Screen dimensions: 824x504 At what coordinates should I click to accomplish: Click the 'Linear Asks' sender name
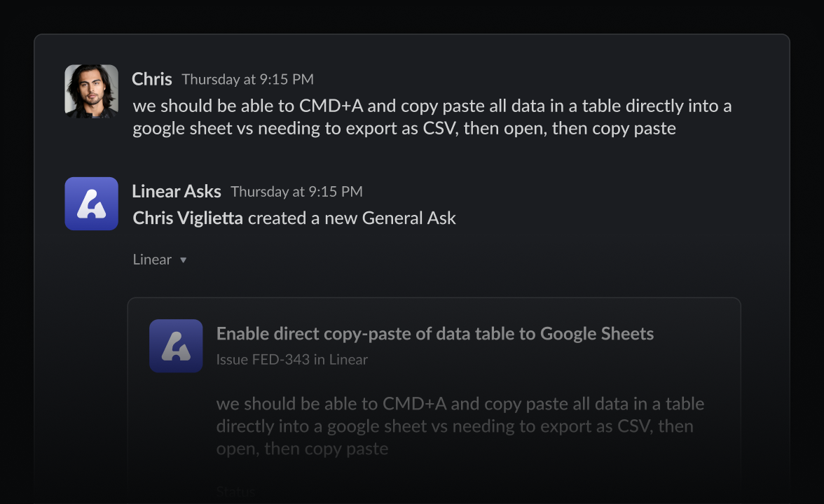(176, 190)
